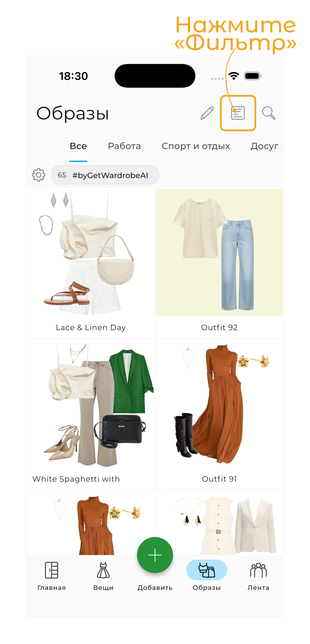Open Лента people icon
The width and height of the screenshot is (310, 644).
(258, 570)
